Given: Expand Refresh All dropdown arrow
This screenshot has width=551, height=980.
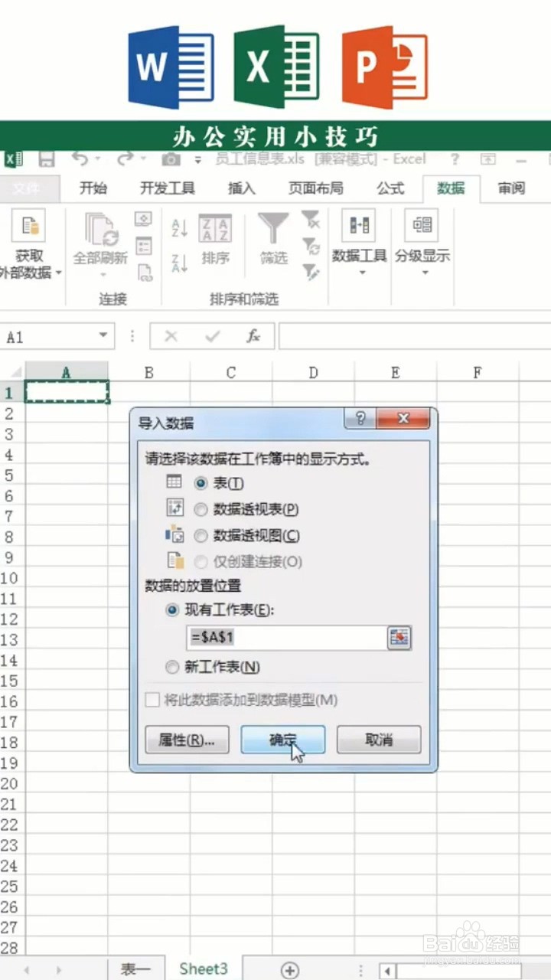Looking at the screenshot, I should [x=102, y=274].
